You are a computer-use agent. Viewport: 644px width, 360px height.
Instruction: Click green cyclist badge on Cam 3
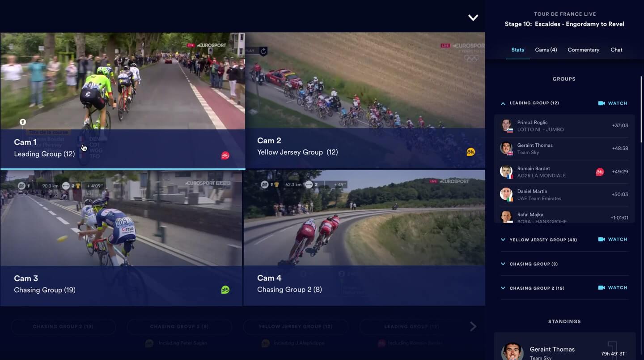pos(225,290)
